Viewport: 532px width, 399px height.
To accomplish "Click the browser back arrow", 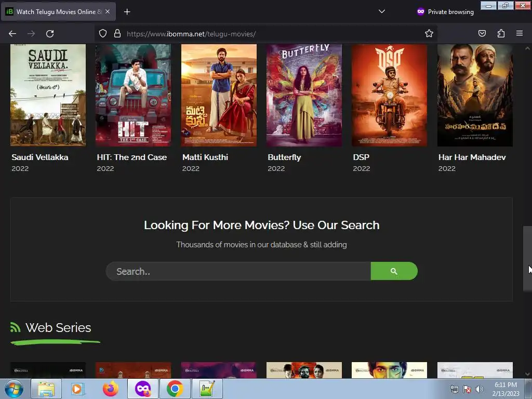I will click(12, 34).
